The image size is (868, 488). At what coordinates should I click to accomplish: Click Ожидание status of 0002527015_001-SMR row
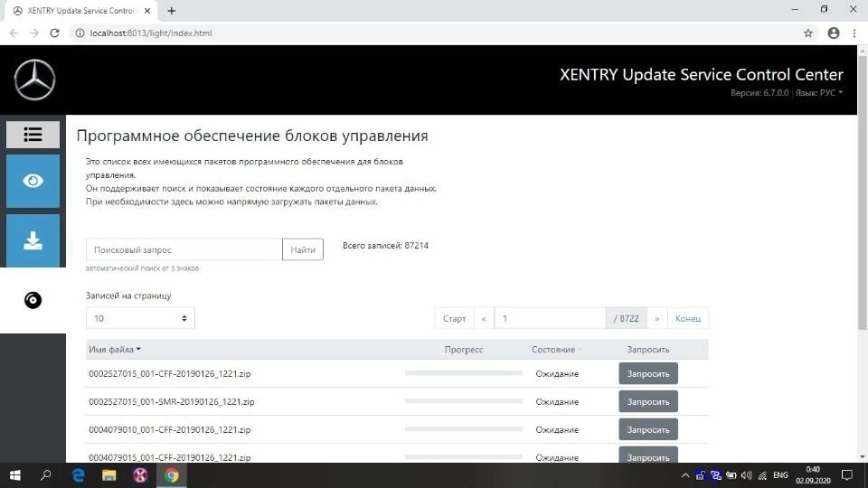click(557, 401)
